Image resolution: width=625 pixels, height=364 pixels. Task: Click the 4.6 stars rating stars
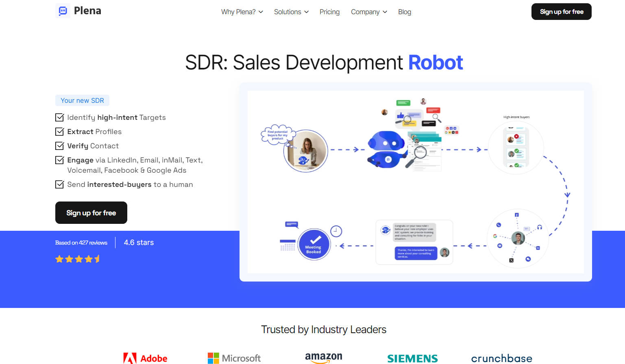coord(78,259)
